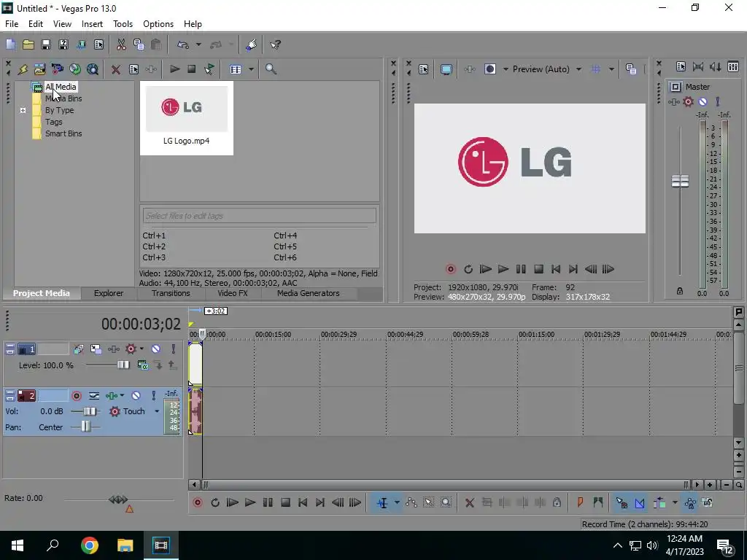Save the project with the floppy disk icon
Image resolution: width=747 pixels, height=560 pixels.
click(x=46, y=44)
